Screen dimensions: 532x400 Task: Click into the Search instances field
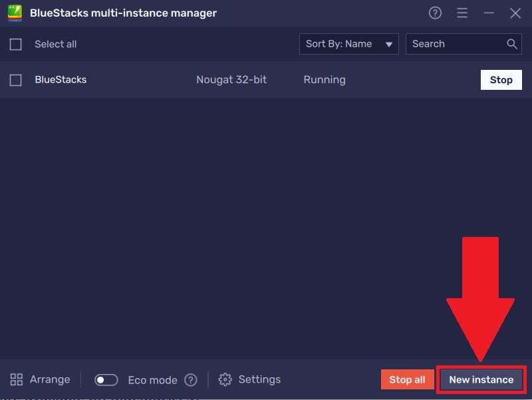click(464, 44)
